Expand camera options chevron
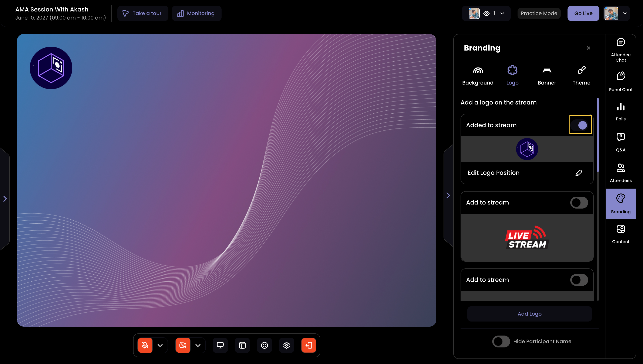 pos(198,345)
